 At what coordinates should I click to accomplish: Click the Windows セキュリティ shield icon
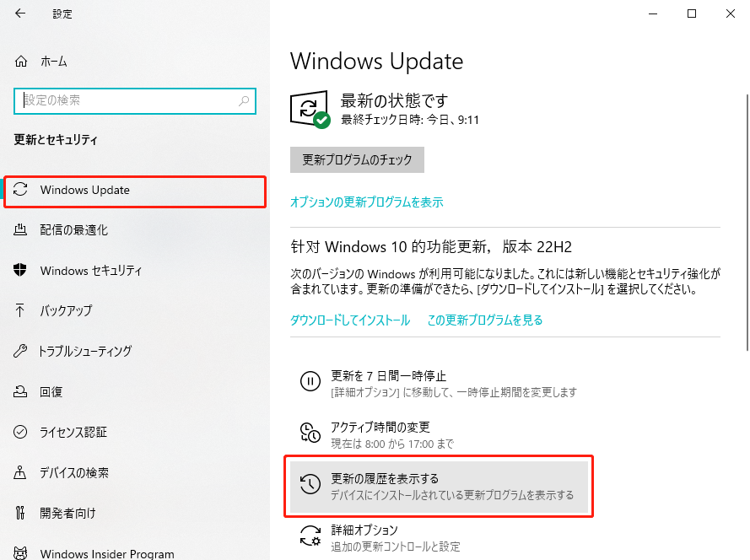tap(20, 270)
